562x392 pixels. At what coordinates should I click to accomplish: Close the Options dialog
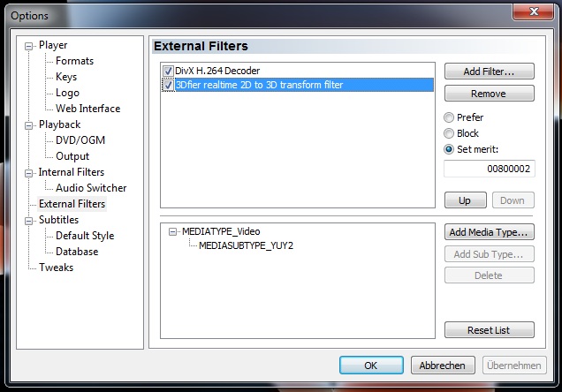(534, 11)
